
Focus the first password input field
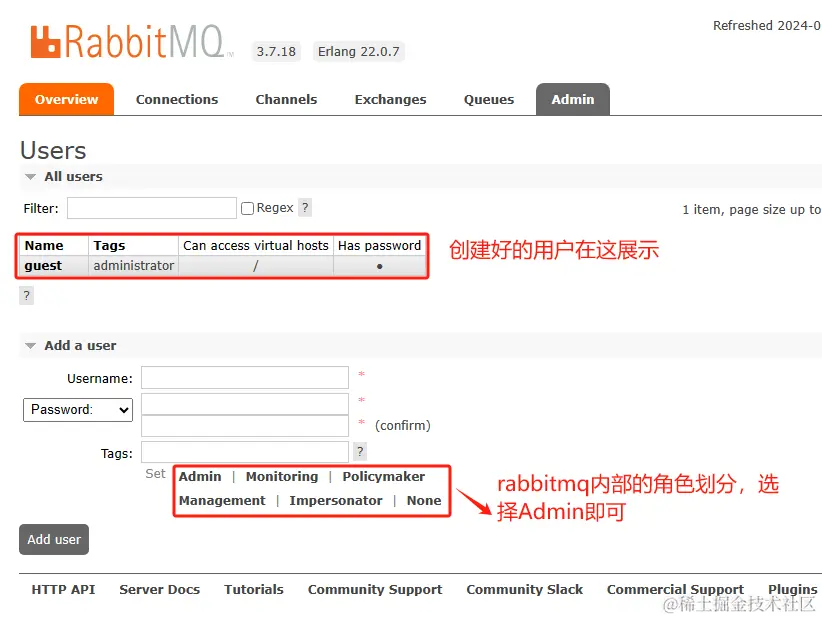coord(245,404)
